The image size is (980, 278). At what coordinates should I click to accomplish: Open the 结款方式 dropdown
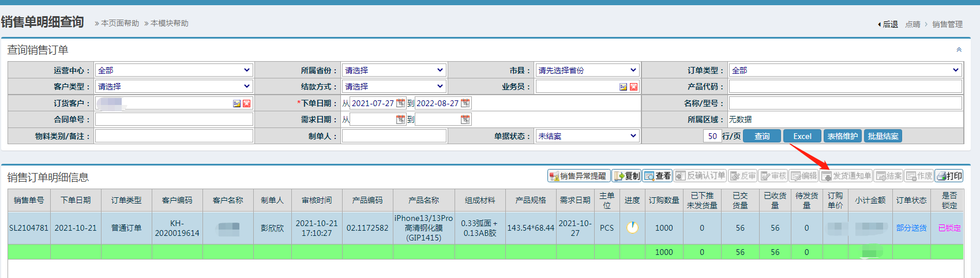[393, 87]
